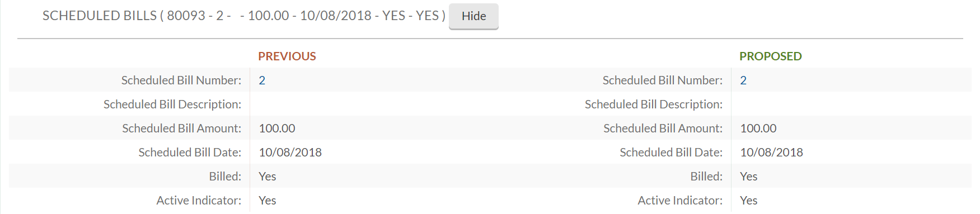Click previous Active Indicator value Yes

tap(268, 201)
